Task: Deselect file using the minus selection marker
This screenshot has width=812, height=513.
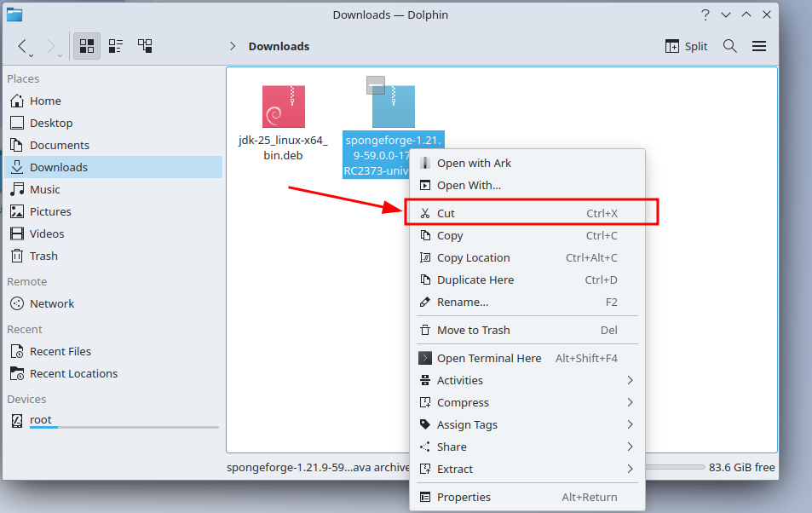Action: [376, 84]
